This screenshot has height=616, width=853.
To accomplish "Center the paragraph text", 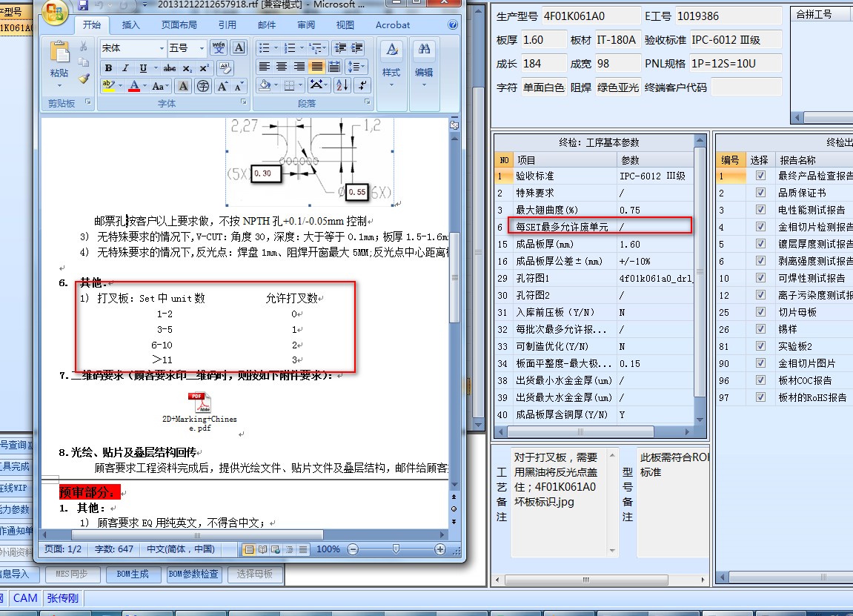I will coord(282,67).
